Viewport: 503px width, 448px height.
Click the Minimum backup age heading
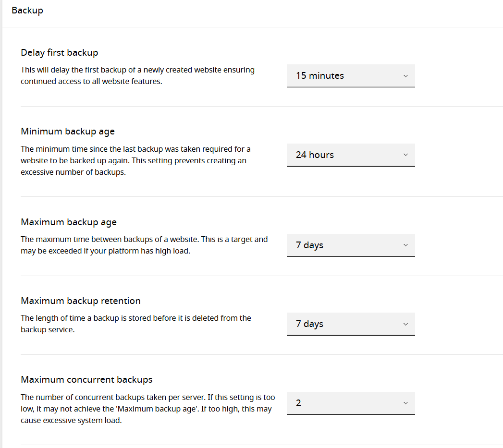(68, 131)
